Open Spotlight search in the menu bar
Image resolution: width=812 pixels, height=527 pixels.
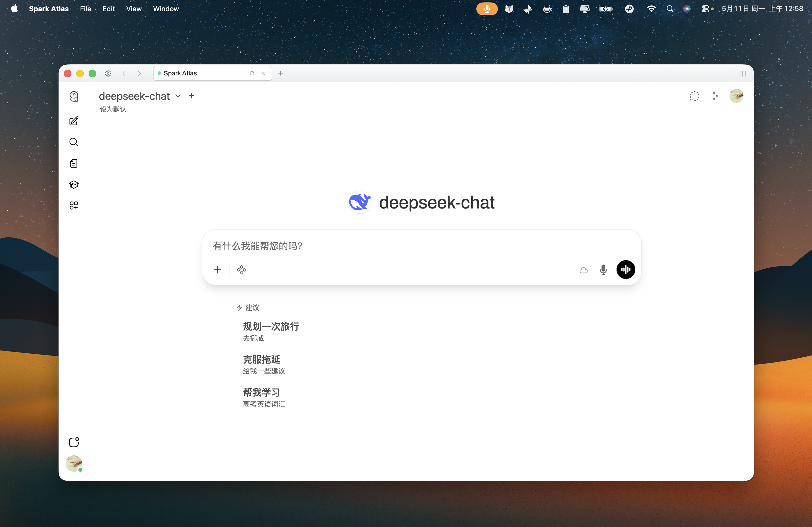coord(670,9)
